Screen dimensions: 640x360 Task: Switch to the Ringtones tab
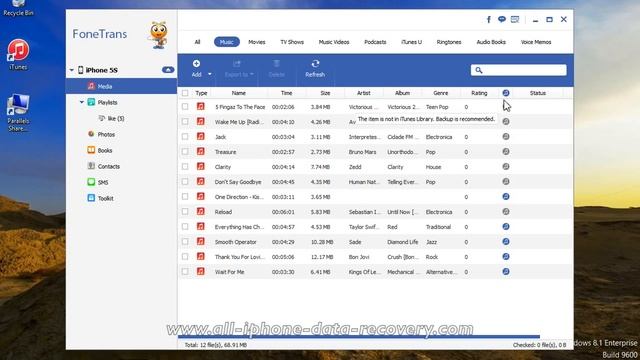click(x=449, y=42)
